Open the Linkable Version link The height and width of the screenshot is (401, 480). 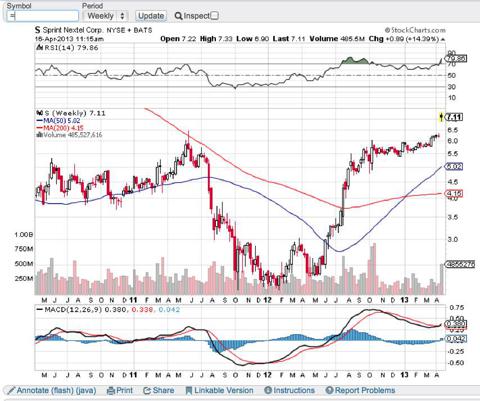224,390
